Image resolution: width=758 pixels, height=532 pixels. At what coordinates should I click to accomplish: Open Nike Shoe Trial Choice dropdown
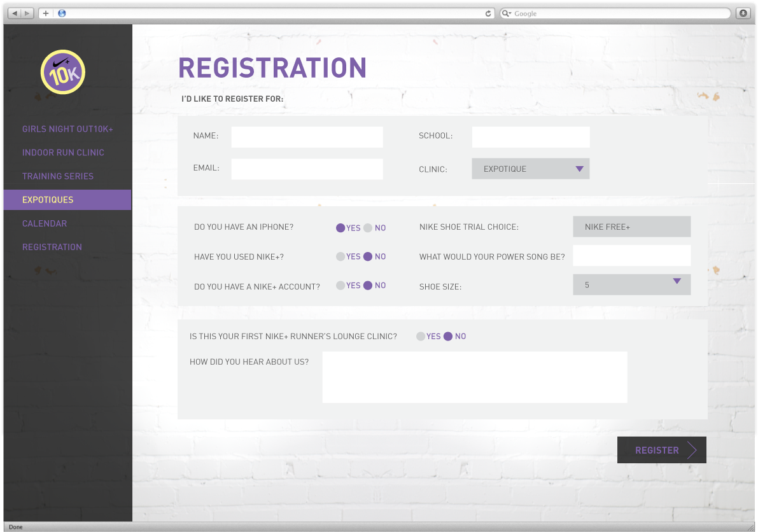[632, 227]
